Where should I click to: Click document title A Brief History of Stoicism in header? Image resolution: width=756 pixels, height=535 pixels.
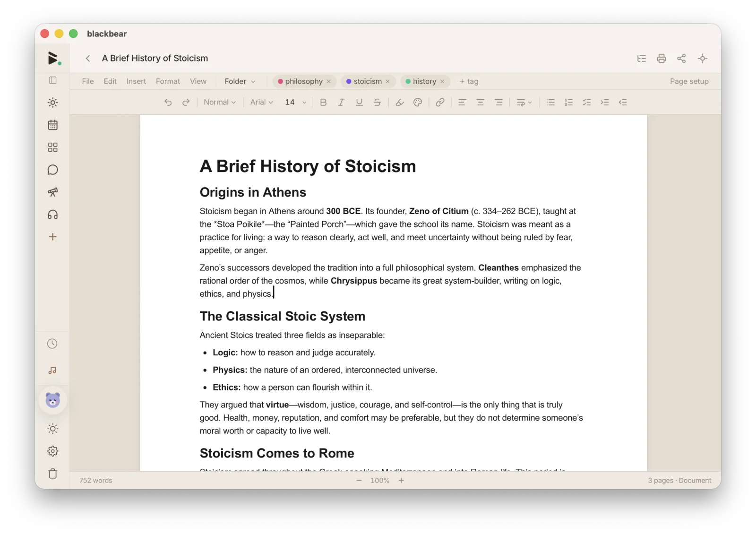tap(155, 58)
